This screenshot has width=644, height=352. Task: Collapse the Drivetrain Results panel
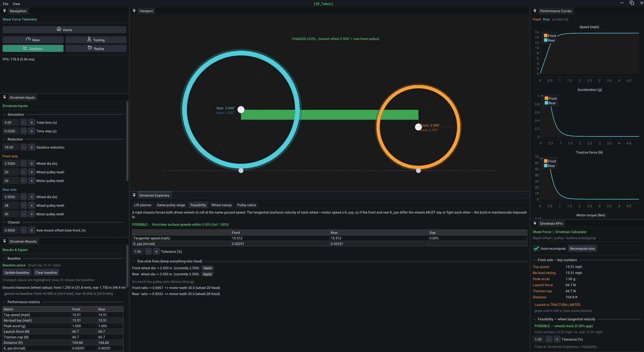coord(5,241)
